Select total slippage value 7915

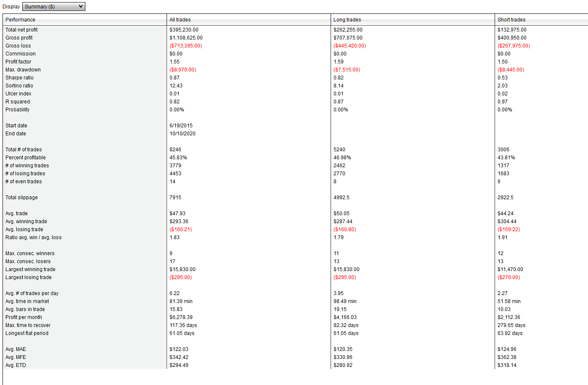pyautogui.click(x=175, y=198)
